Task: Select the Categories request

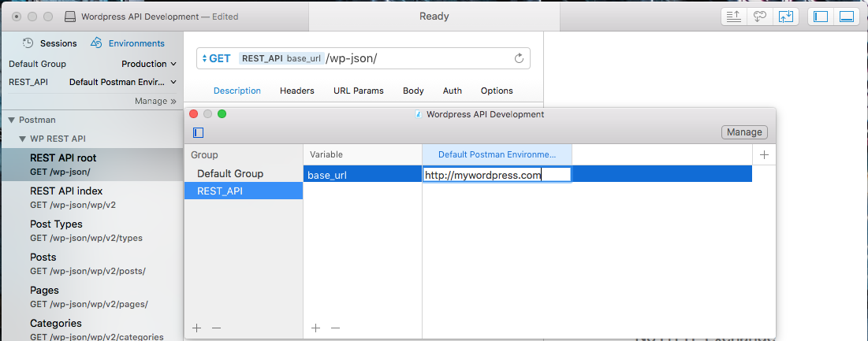Action: click(x=91, y=328)
